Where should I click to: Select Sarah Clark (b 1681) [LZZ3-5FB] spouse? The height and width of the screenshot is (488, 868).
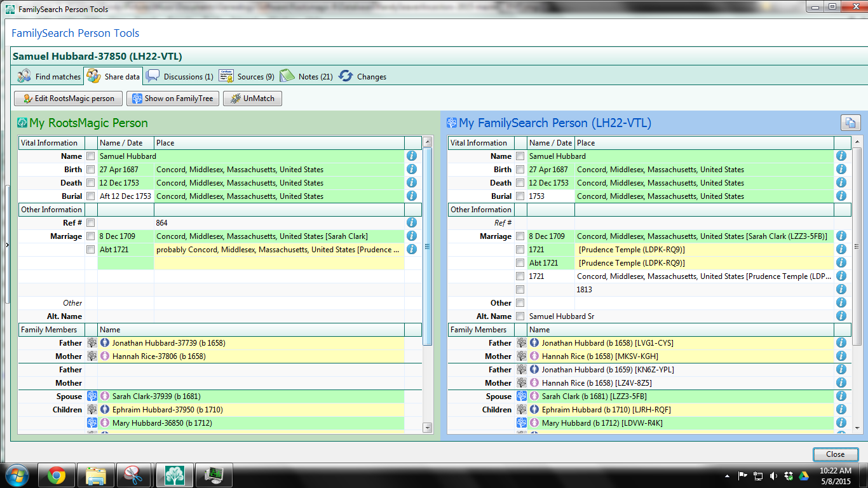[x=680, y=396]
